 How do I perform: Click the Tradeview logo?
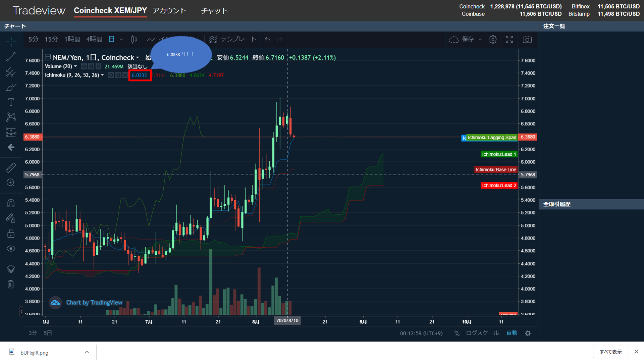39,11
